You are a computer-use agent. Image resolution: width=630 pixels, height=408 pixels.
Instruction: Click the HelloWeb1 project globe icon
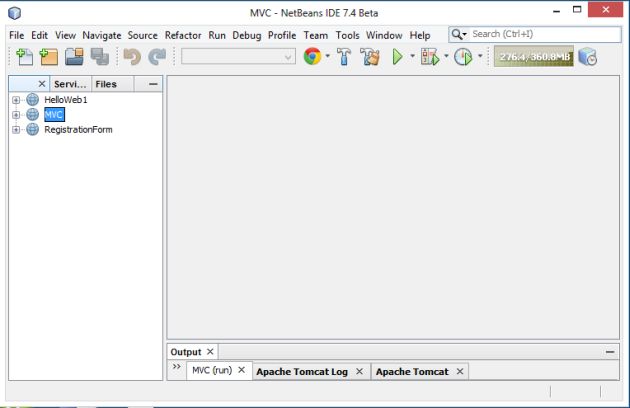point(33,99)
